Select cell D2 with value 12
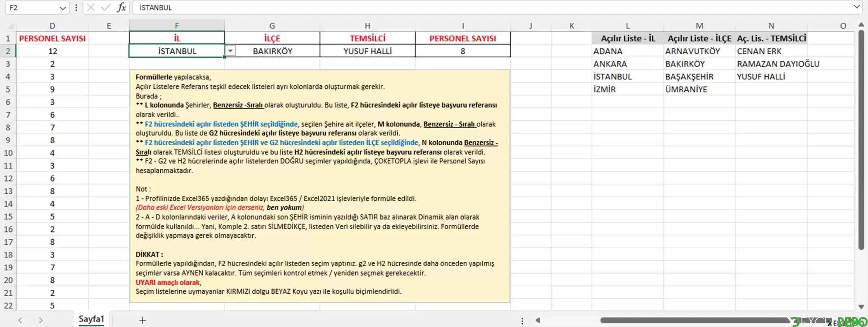This screenshot has width=868, height=327. 52,51
